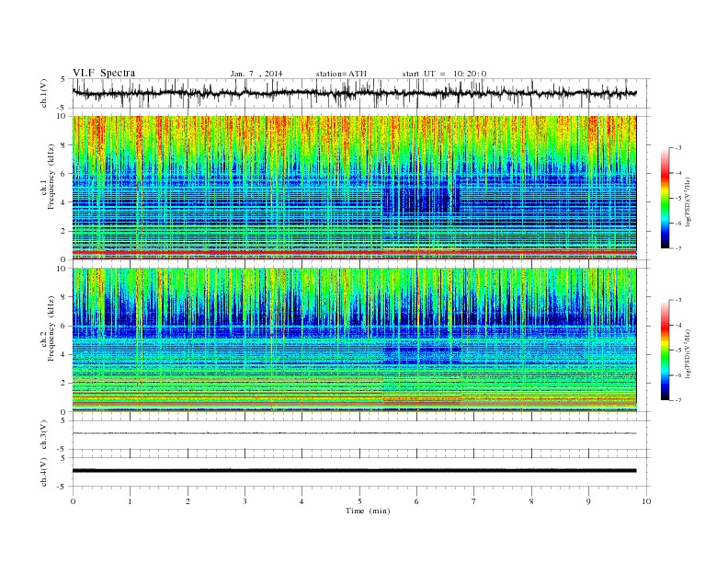The height and width of the screenshot is (563, 728).
Task: Click the '-7' tick on ch.2 colorbar
Action: click(678, 400)
